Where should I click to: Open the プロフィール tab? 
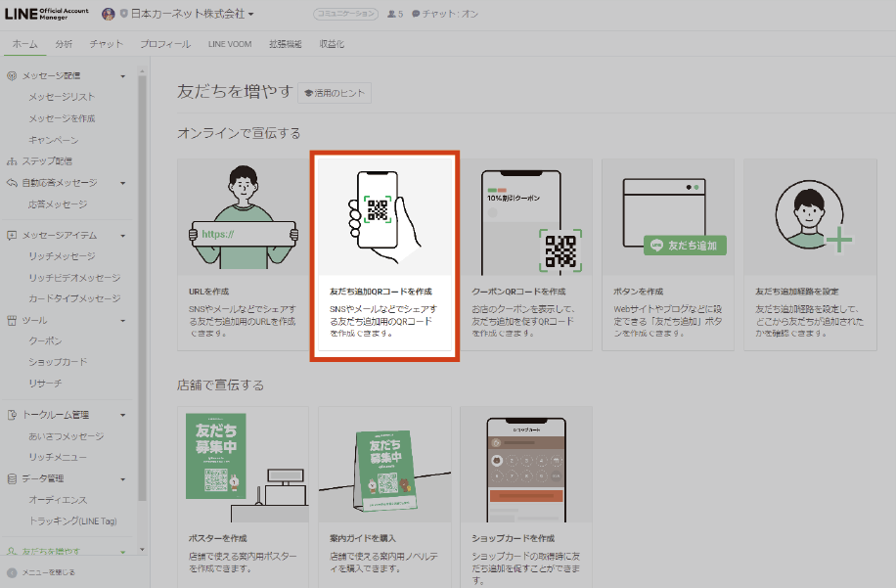click(165, 44)
